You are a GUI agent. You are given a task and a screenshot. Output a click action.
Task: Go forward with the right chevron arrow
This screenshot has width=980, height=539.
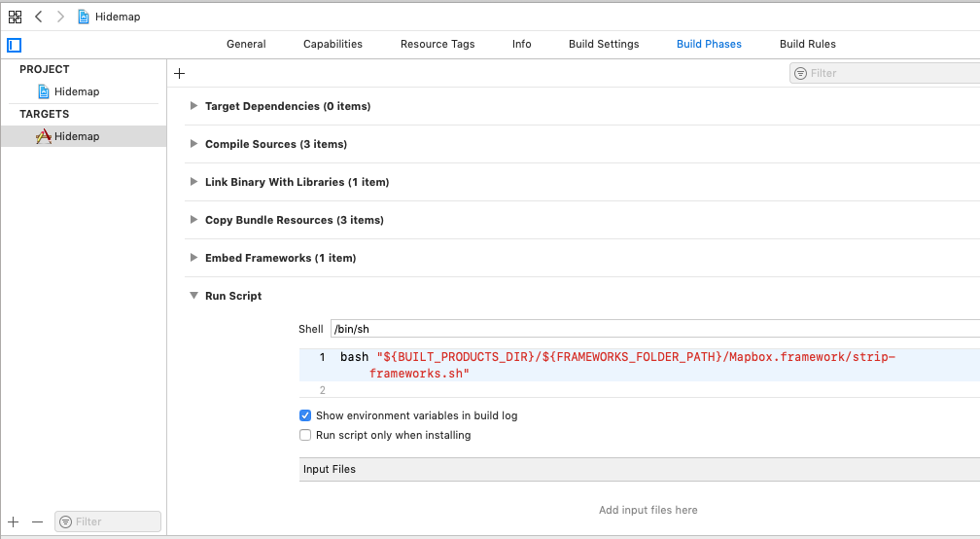click(60, 17)
